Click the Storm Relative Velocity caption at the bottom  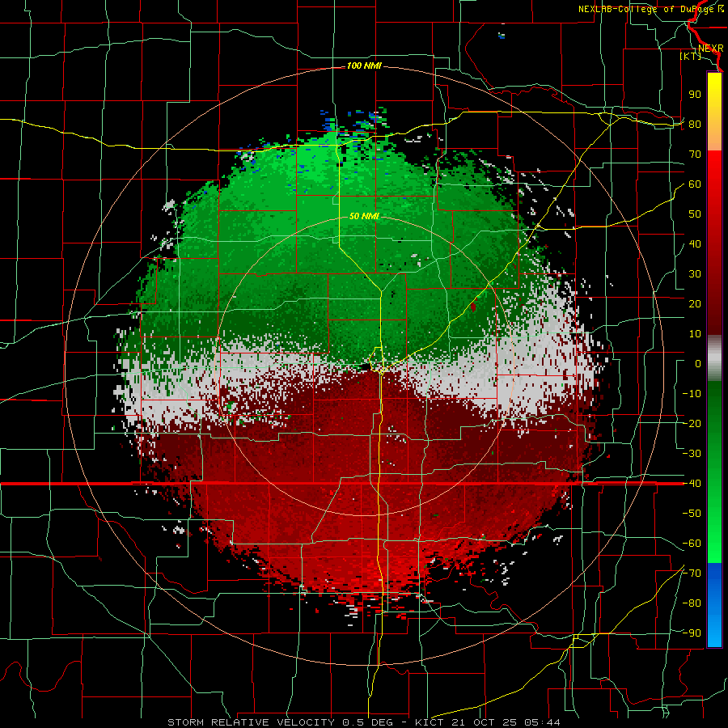tap(363, 722)
